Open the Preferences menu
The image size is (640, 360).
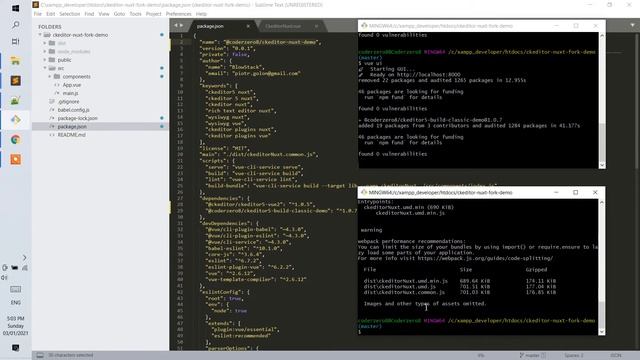(x=178, y=14)
